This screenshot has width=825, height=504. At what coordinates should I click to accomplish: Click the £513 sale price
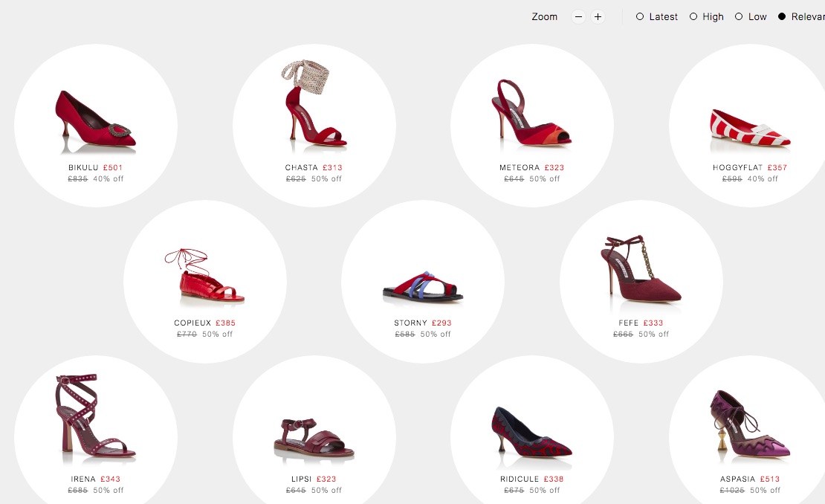click(770, 479)
